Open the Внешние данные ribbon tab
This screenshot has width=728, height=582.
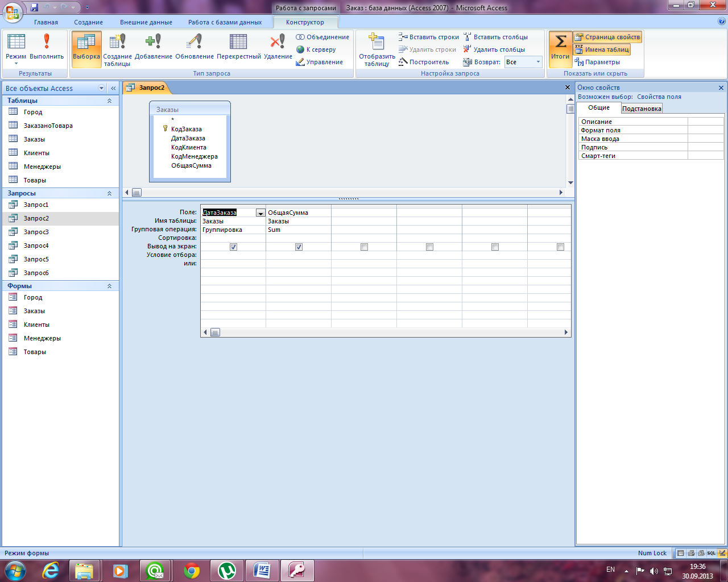(x=146, y=22)
